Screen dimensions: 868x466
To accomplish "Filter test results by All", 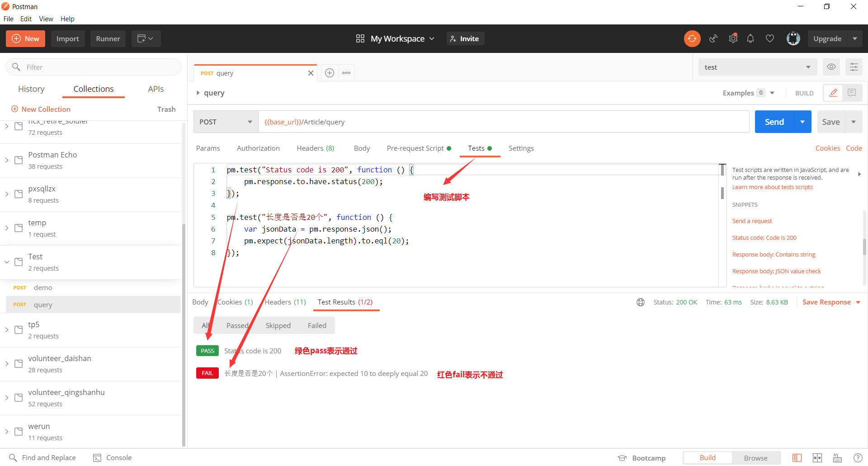I will pyautogui.click(x=205, y=326).
